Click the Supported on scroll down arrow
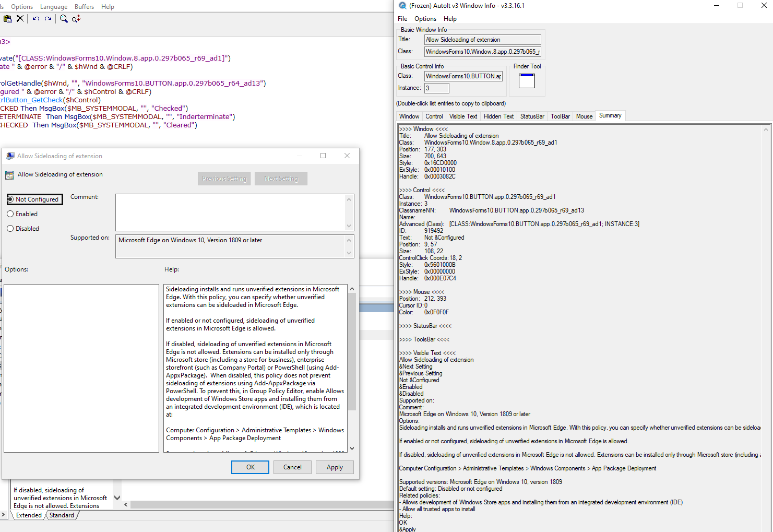Image resolution: width=773 pixels, height=532 pixels. pyautogui.click(x=349, y=253)
